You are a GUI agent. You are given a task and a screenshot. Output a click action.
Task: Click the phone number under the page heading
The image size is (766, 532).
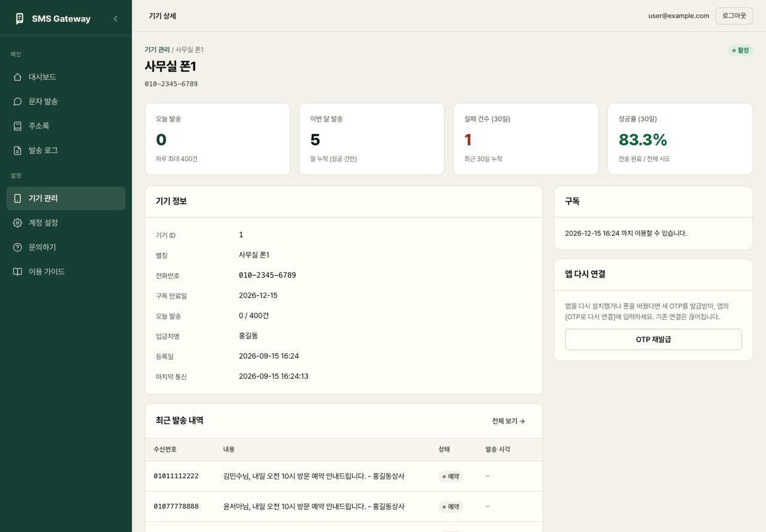(x=171, y=84)
